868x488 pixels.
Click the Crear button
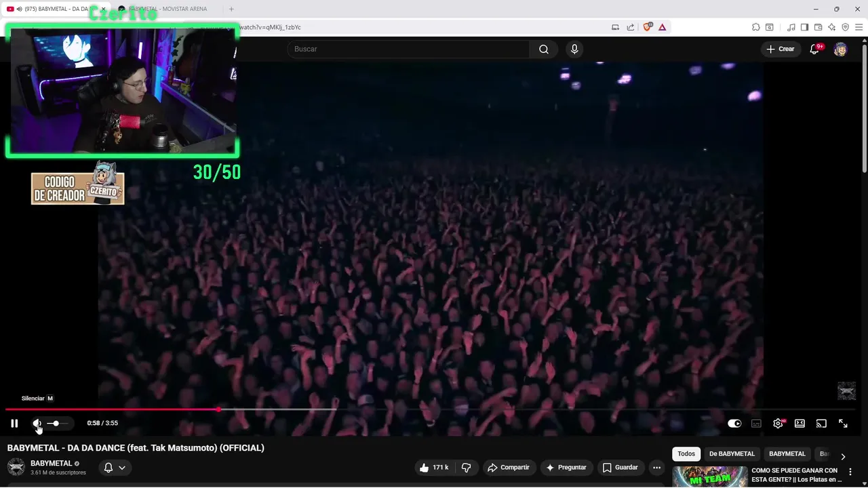(x=781, y=49)
